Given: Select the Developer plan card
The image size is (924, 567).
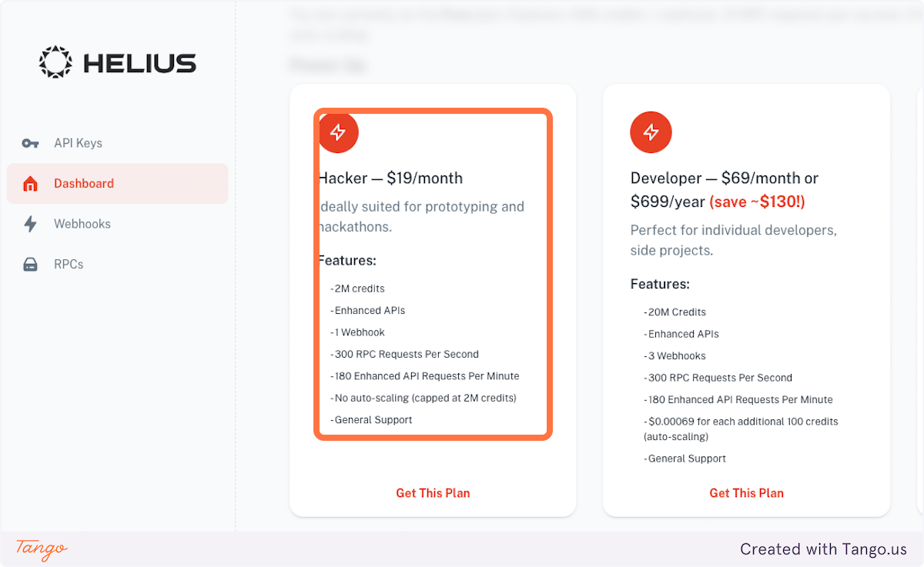Looking at the screenshot, I should click(x=746, y=300).
